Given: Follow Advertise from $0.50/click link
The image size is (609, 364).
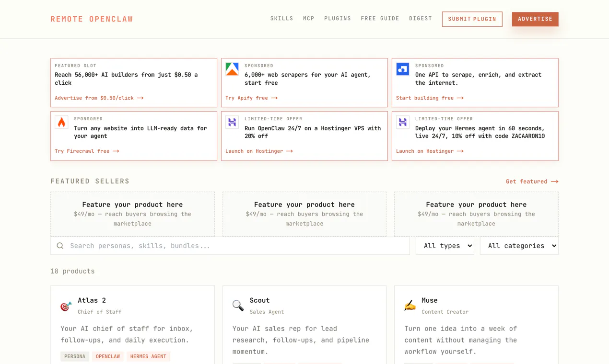Looking at the screenshot, I should 99,98.
